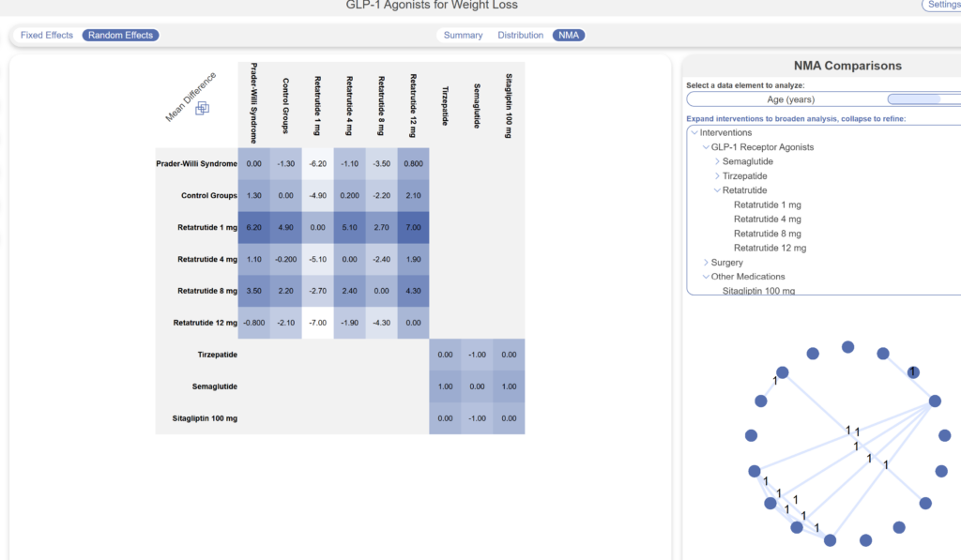The image size is (961, 560).
Task: Switch to Fixed Effects model
Action: (x=47, y=35)
